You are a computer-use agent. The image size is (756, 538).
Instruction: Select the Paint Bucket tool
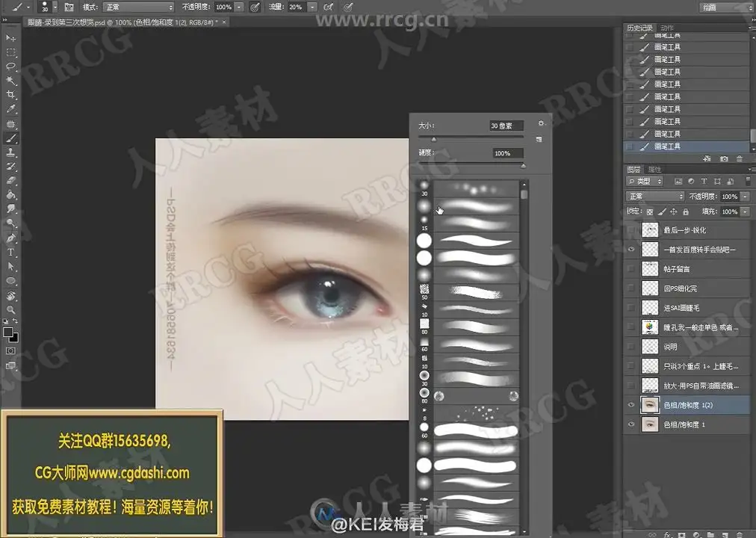coord(10,195)
